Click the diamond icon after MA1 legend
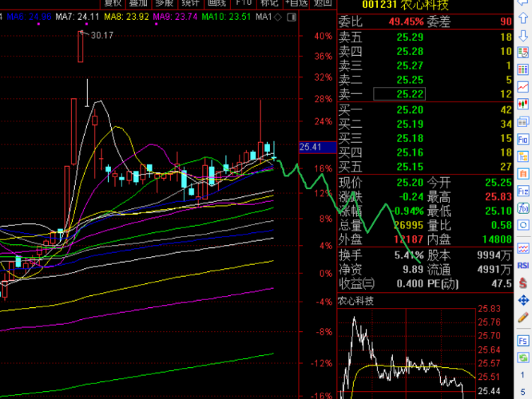Image resolution: width=532 pixels, height=399 pixels. pyautogui.click(x=278, y=17)
